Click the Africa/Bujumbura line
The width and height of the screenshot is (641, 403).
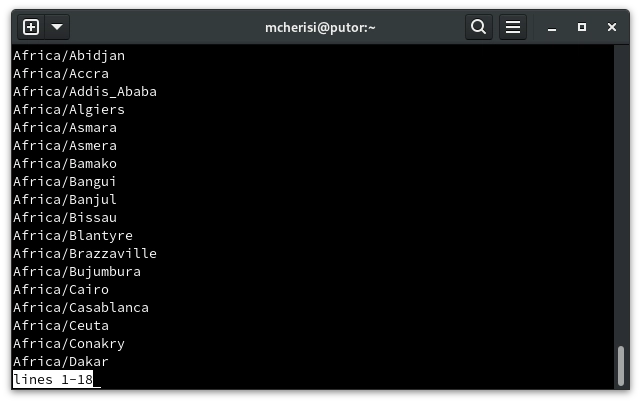coord(77,272)
